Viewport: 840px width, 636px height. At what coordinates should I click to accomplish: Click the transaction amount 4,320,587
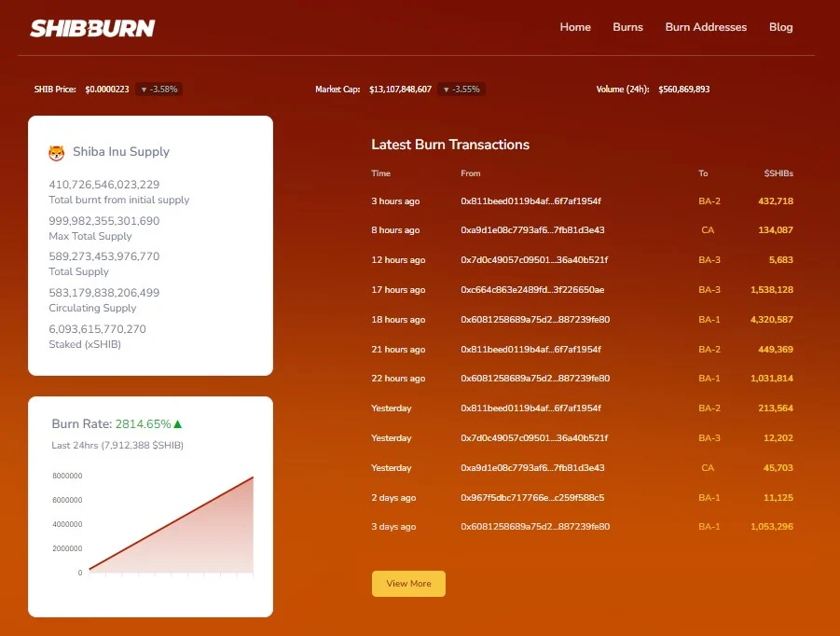click(770, 319)
